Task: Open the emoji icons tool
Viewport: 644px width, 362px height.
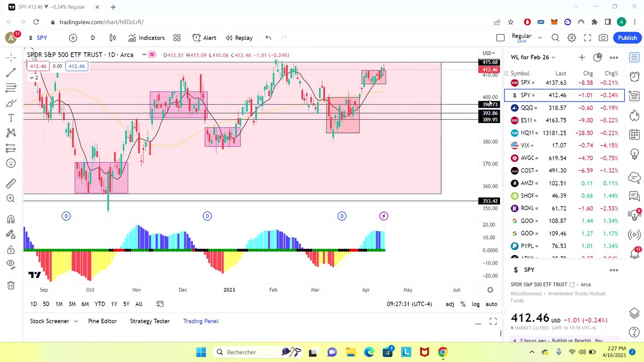Action: point(11,163)
